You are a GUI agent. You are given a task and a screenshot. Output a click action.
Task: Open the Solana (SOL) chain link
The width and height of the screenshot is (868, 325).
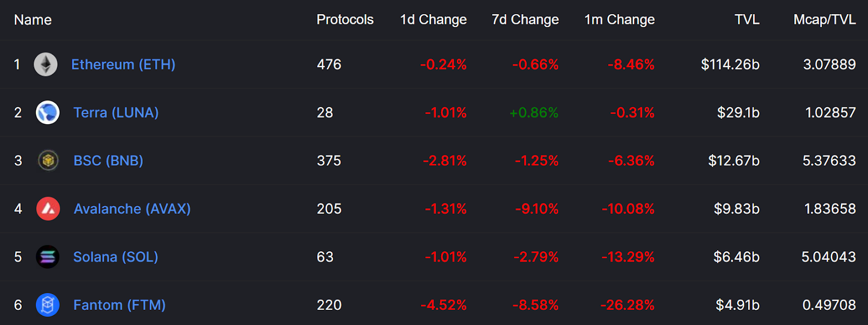pyautogui.click(x=116, y=257)
